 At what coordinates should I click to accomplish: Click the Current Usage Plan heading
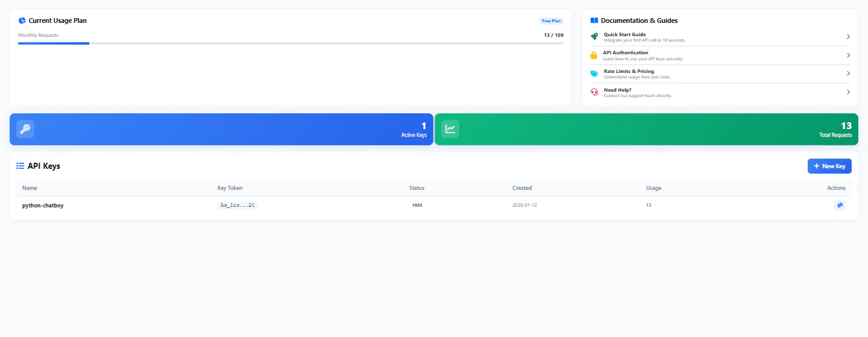coord(58,20)
